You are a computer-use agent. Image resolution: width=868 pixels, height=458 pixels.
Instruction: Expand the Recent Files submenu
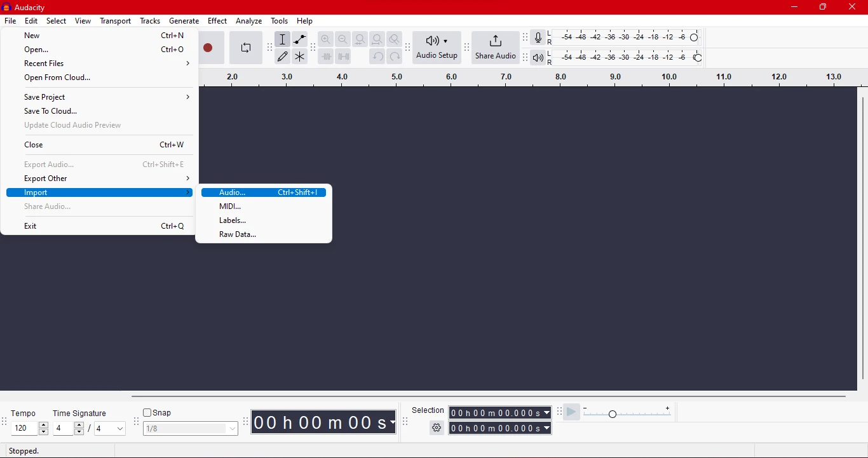pyautogui.click(x=99, y=64)
